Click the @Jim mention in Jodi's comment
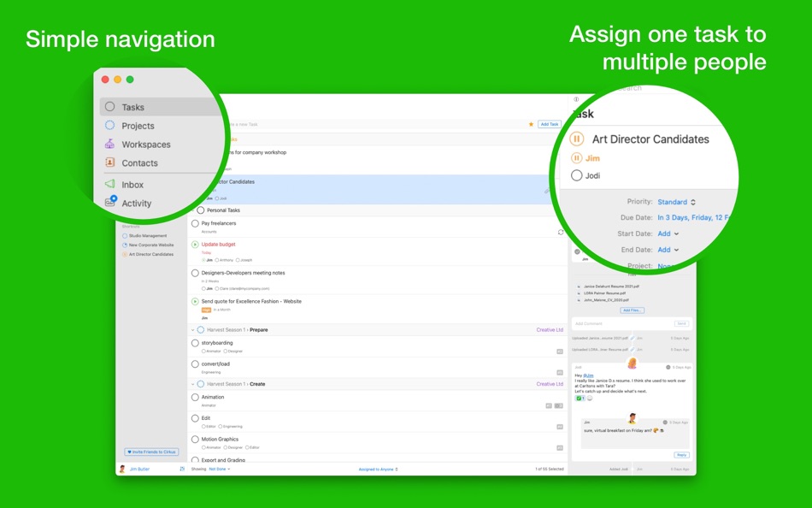The image size is (812, 508). tap(588, 375)
